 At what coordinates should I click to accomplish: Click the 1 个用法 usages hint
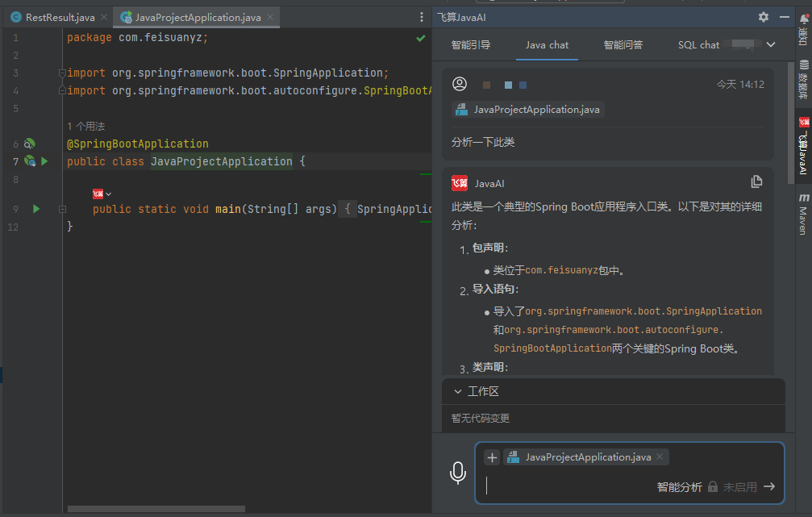point(86,127)
